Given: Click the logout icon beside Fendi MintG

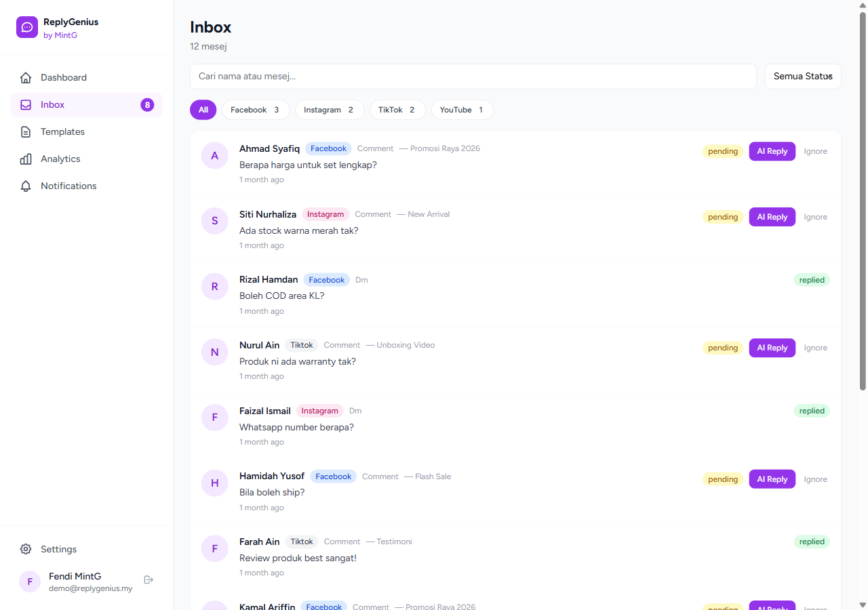Looking at the screenshot, I should click(x=149, y=579).
